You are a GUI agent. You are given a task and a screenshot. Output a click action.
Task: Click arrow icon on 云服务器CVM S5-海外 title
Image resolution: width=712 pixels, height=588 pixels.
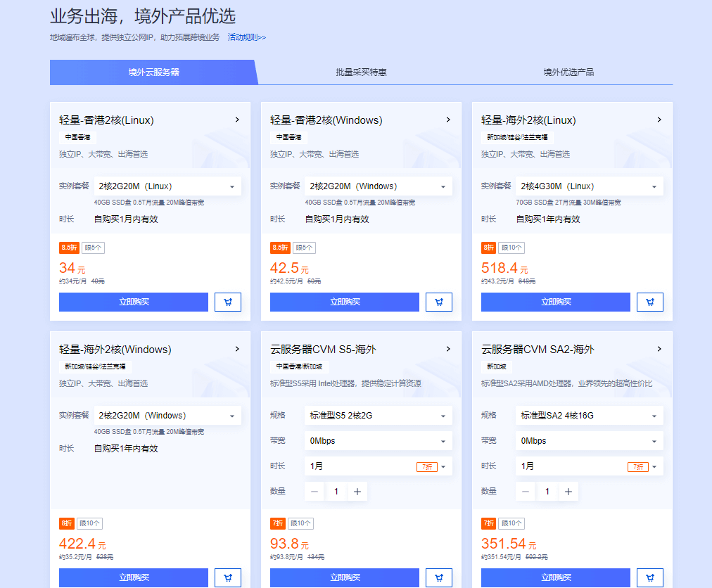[x=448, y=349]
